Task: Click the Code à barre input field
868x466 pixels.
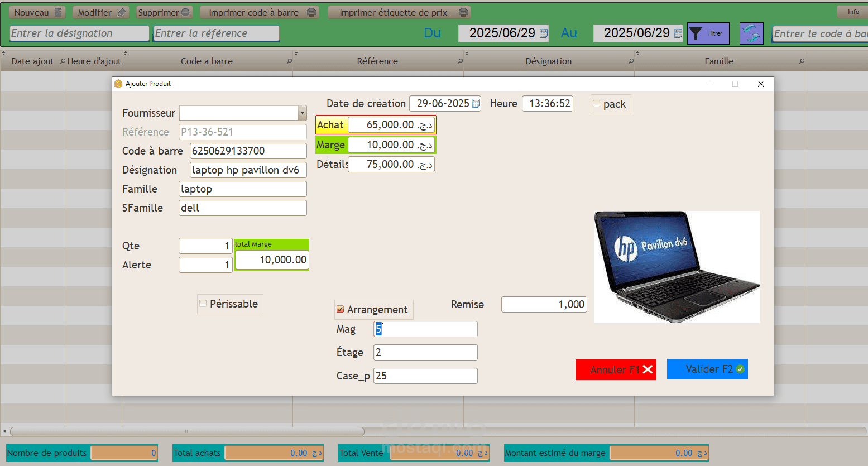Action: coord(248,151)
